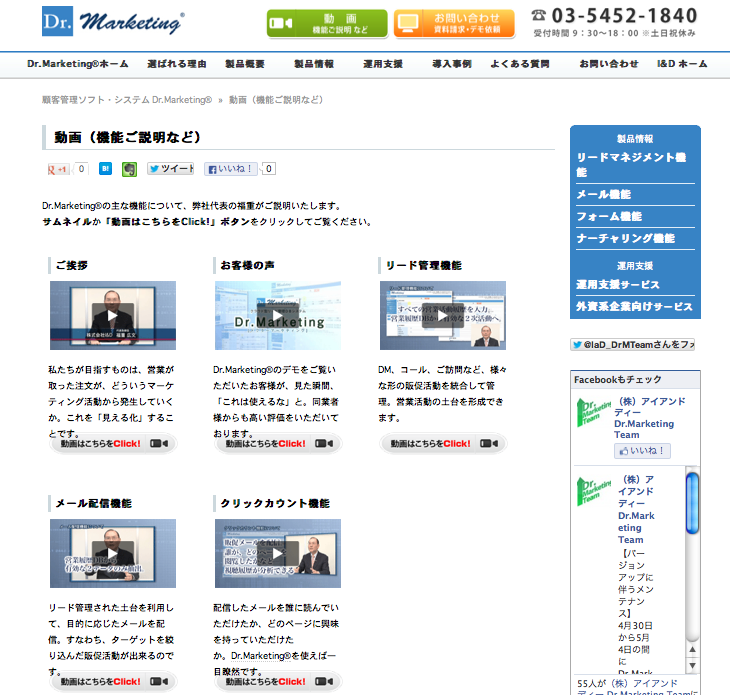Click the Facebook feed scroll down arrow
The image size is (730, 695).
tap(692, 666)
